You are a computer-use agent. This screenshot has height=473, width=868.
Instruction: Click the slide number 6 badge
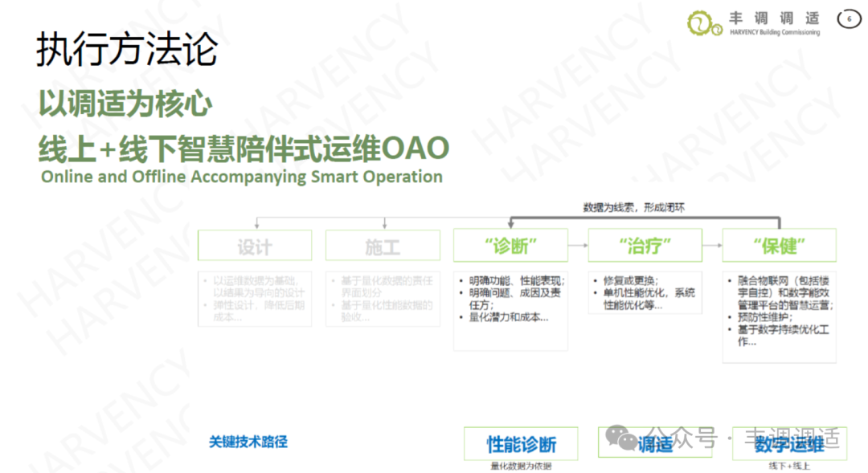click(849, 18)
